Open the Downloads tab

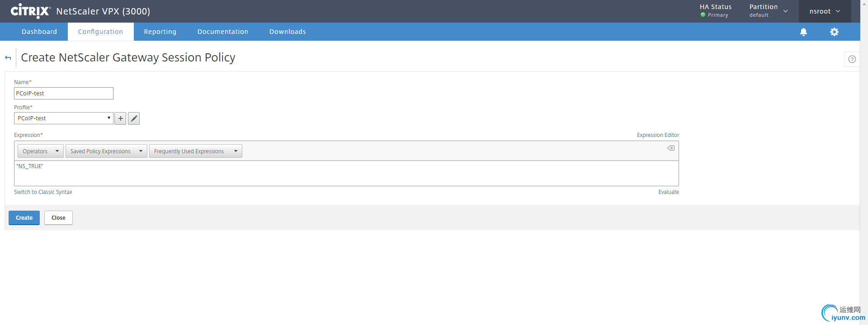click(x=288, y=32)
